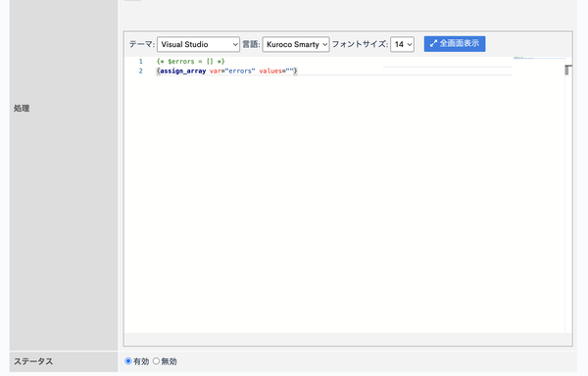This screenshot has height=376, width=588.
Task: Click line number 1 in editor gutter
Action: 140,61
